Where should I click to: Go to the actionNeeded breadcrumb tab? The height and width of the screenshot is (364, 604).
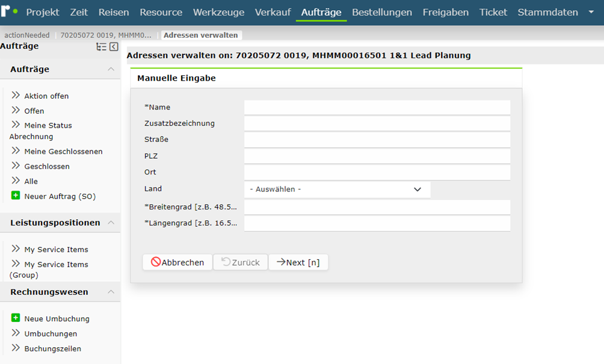(27, 35)
